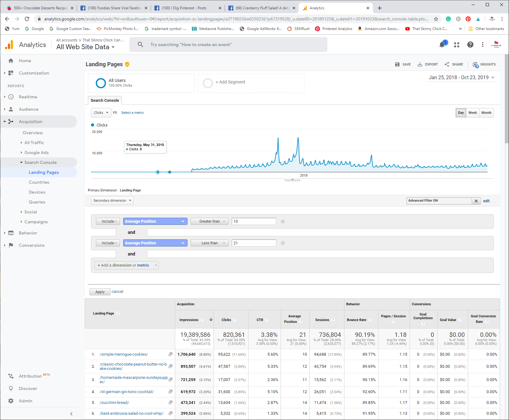The width and height of the screenshot is (509, 420).
Task: Remove the Greater than 10 filter row
Action: (283, 221)
